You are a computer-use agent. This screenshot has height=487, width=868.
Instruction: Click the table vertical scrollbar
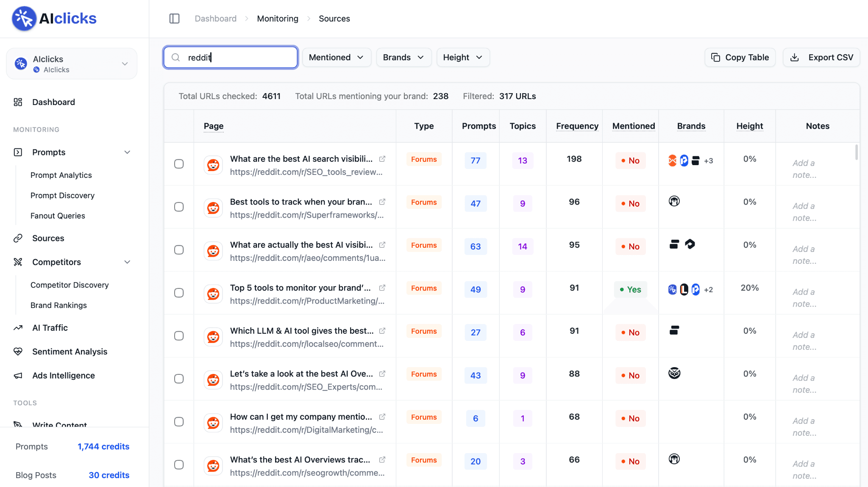click(856, 152)
